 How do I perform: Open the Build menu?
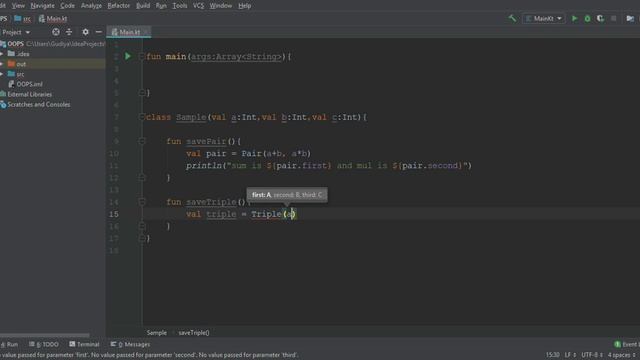tap(143, 6)
